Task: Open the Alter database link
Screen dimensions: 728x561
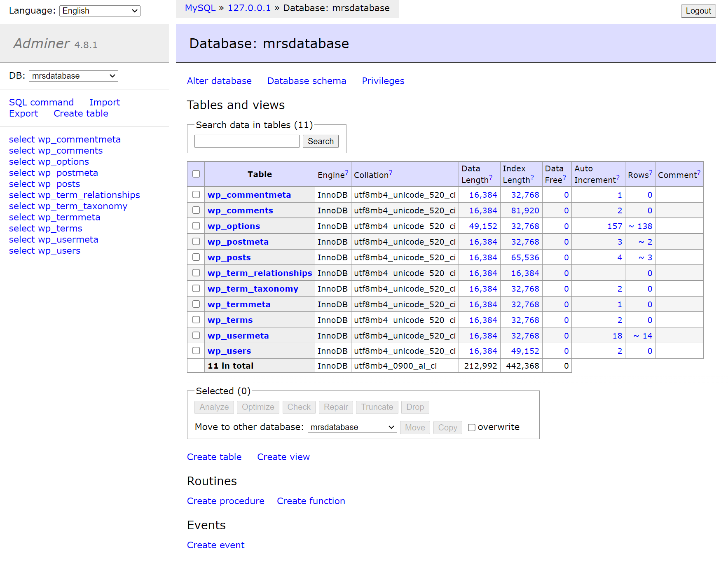Action: 219,81
